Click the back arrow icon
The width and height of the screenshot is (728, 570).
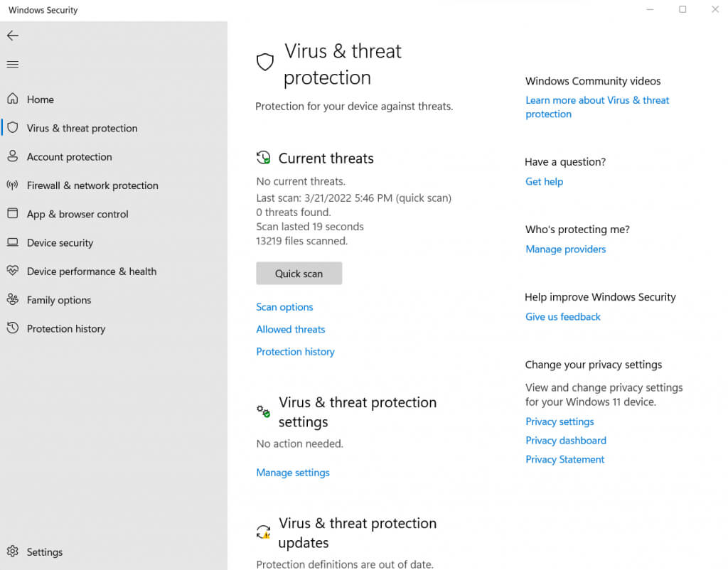pyautogui.click(x=13, y=36)
